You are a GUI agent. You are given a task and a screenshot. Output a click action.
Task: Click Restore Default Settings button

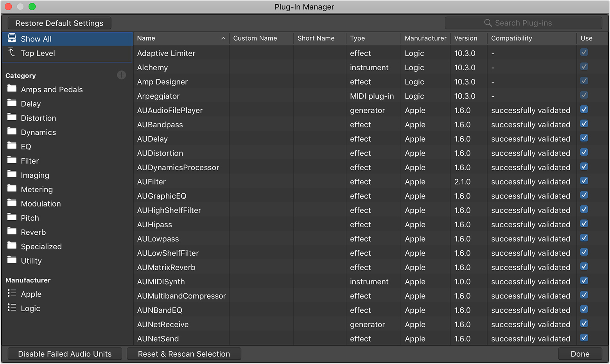pyautogui.click(x=59, y=23)
